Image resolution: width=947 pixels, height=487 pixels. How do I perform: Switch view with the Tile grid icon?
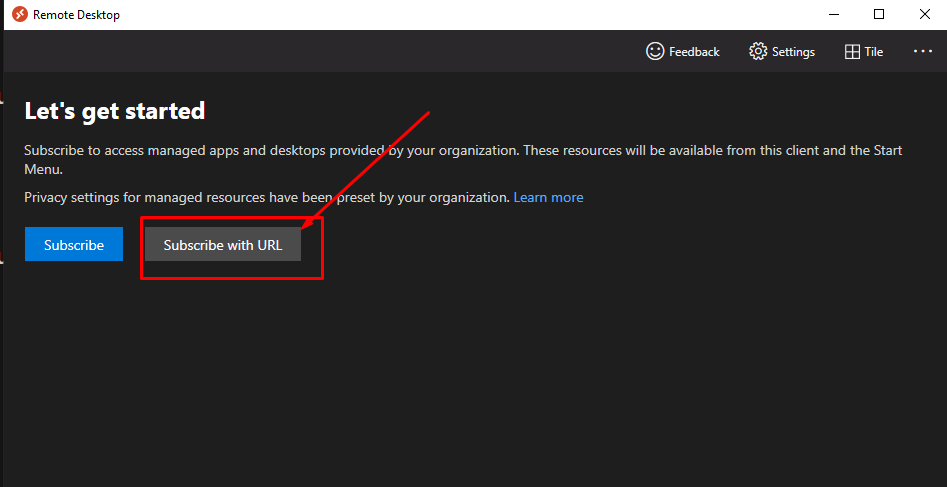tap(852, 52)
